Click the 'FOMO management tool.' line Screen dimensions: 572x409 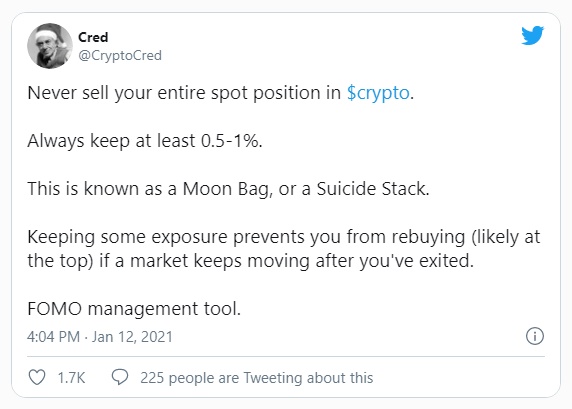pyautogui.click(x=134, y=309)
